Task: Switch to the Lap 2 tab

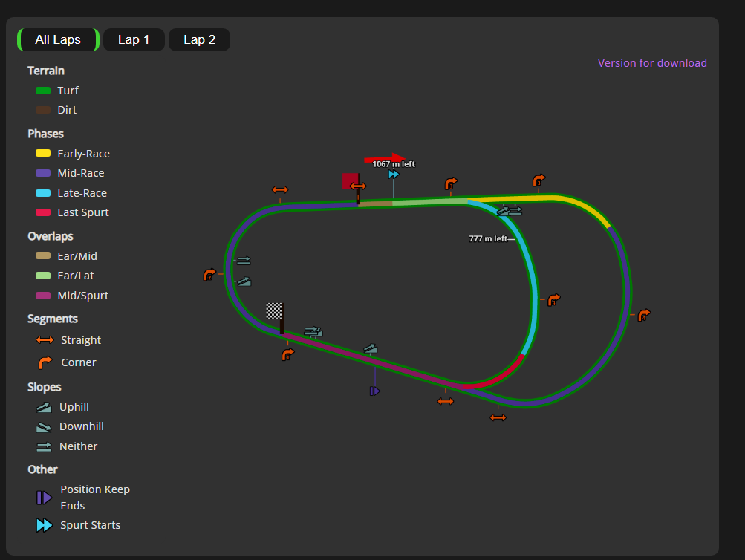Action: point(199,39)
